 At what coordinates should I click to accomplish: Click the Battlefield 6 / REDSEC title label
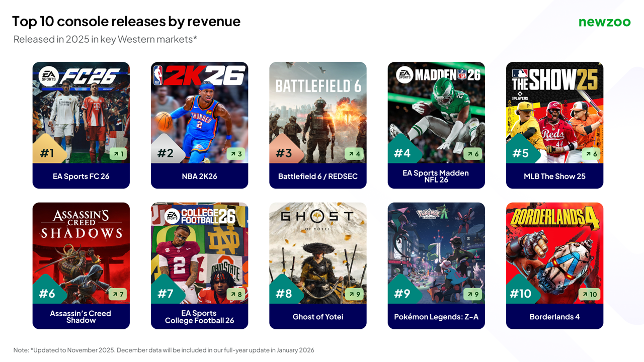pyautogui.click(x=318, y=176)
